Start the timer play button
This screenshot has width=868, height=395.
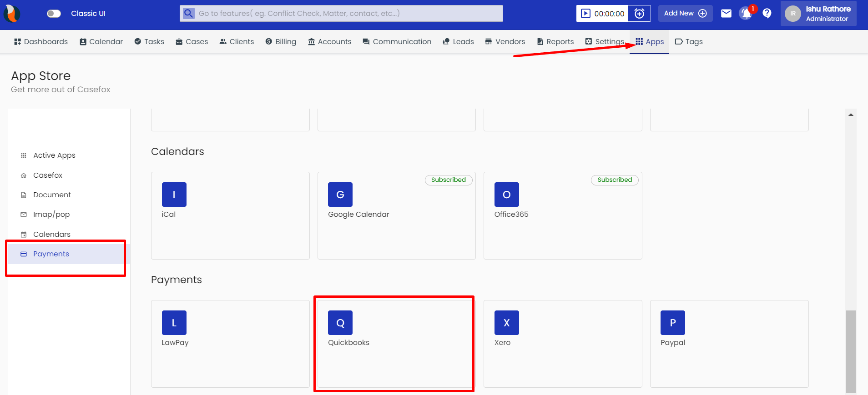(586, 14)
